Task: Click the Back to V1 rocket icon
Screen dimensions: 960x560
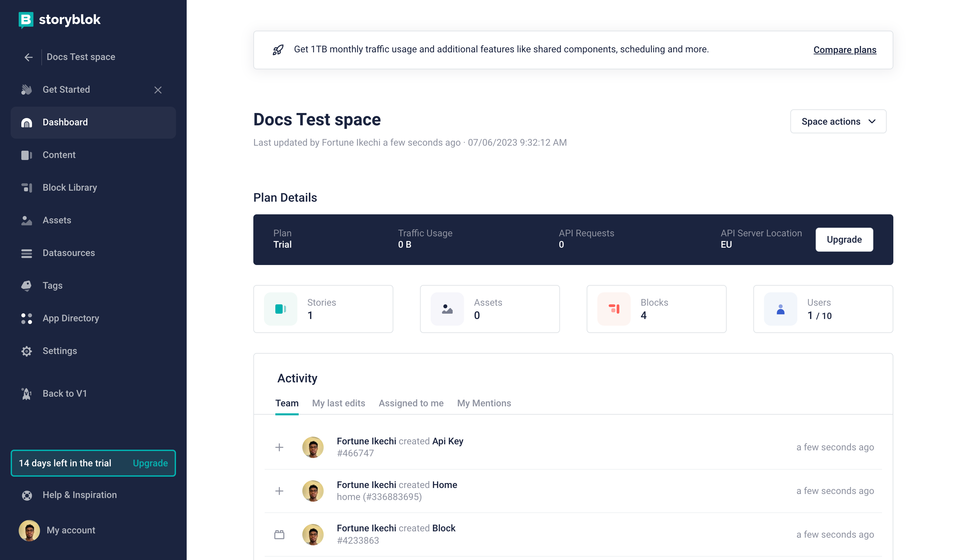Action: (x=27, y=394)
